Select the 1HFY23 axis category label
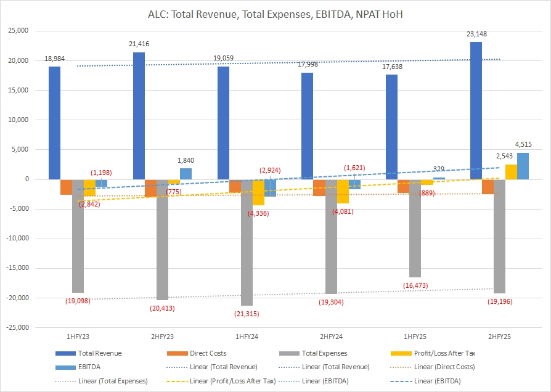The width and height of the screenshot is (551, 392). pyautogui.click(x=78, y=337)
